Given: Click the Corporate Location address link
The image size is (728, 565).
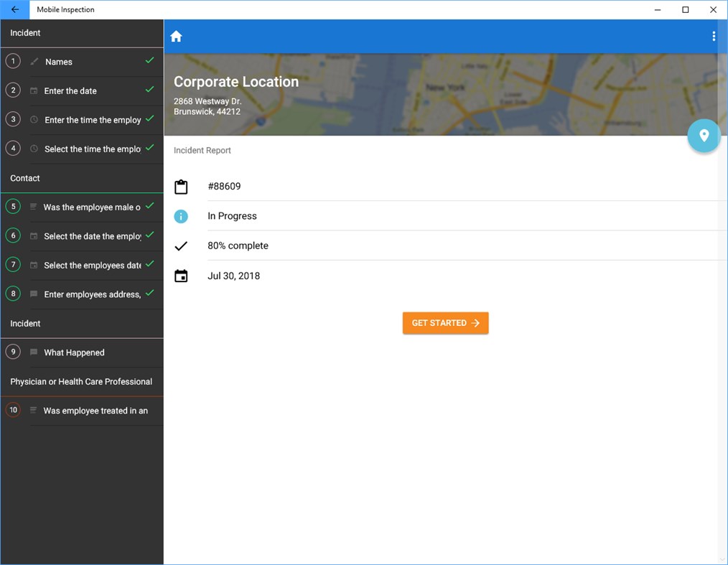Looking at the screenshot, I should [x=207, y=106].
